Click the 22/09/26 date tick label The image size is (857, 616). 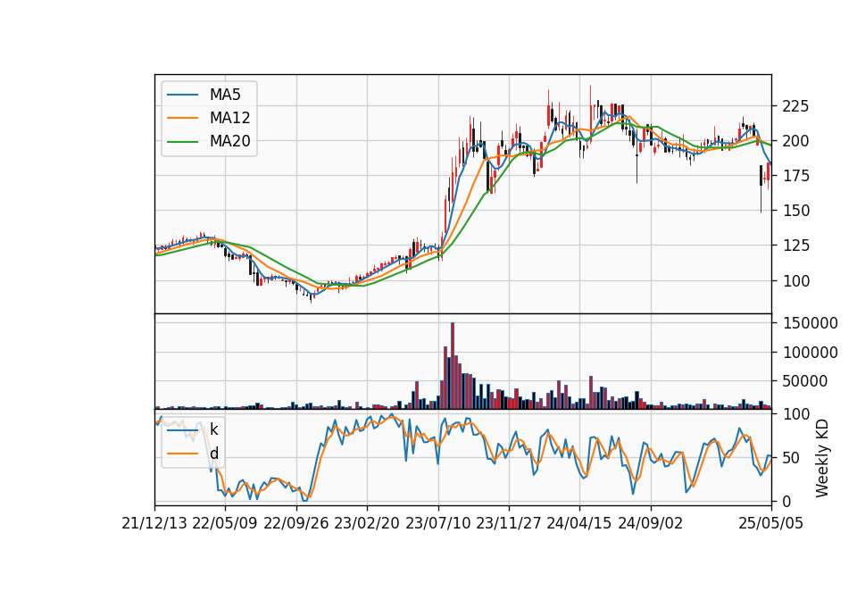295,523
